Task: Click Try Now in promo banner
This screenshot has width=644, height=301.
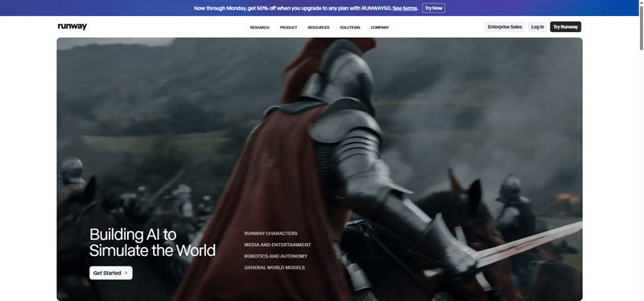Action: 433,8
